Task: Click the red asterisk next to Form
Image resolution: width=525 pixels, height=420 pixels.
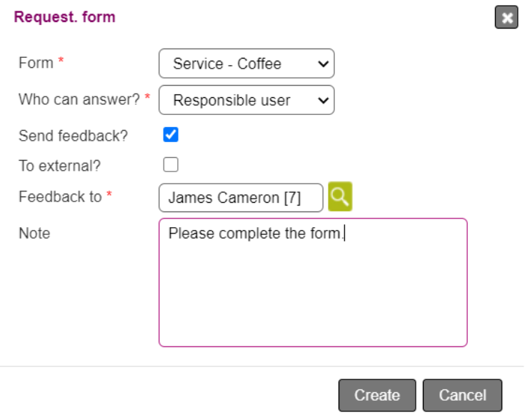Action: 61,62
